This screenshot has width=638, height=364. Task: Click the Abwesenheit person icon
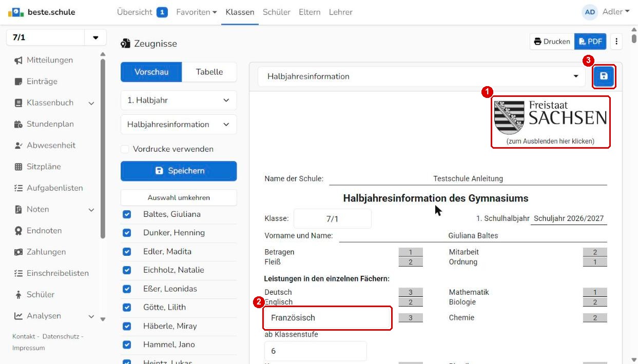point(18,146)
